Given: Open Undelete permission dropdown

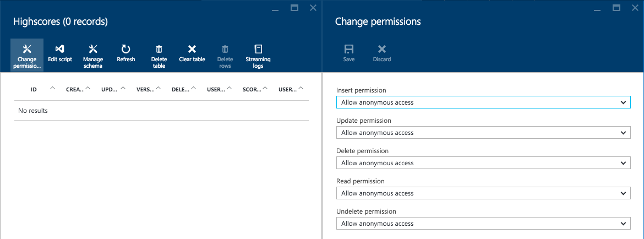Looking at the screenshot, I should coord(483,224).
